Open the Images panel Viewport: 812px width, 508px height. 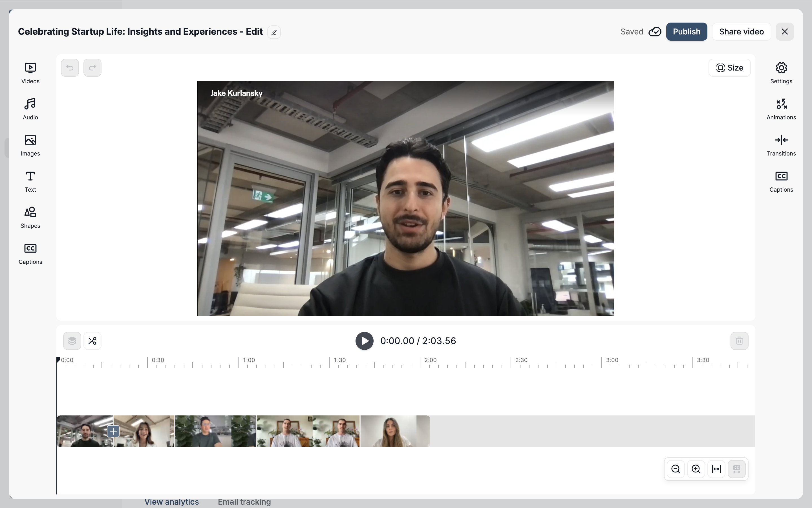click(x=30, y=145)
